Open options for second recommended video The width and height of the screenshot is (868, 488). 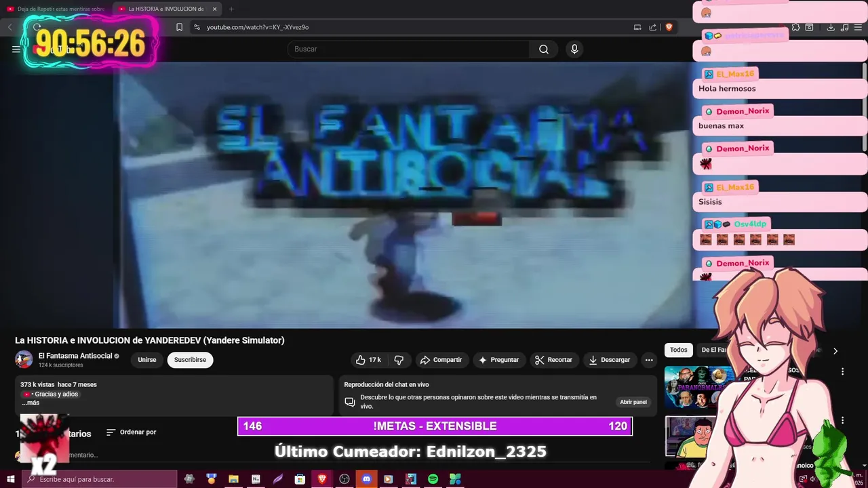[x=842, y=420]
